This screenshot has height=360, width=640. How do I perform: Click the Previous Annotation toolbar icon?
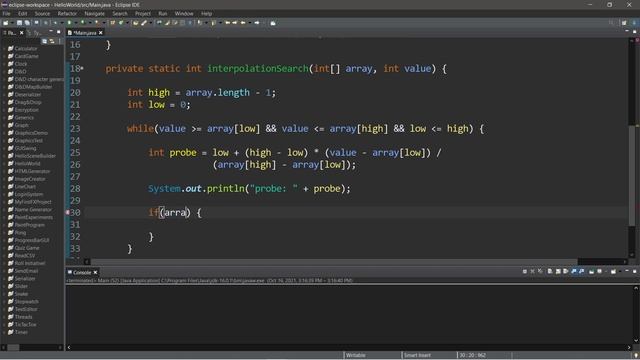[x=213, y=23]
